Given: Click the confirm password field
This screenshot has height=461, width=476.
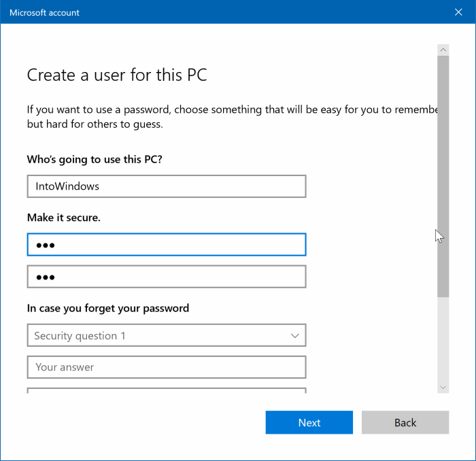Looking at the screenshot, I should (x=167, y=277).
